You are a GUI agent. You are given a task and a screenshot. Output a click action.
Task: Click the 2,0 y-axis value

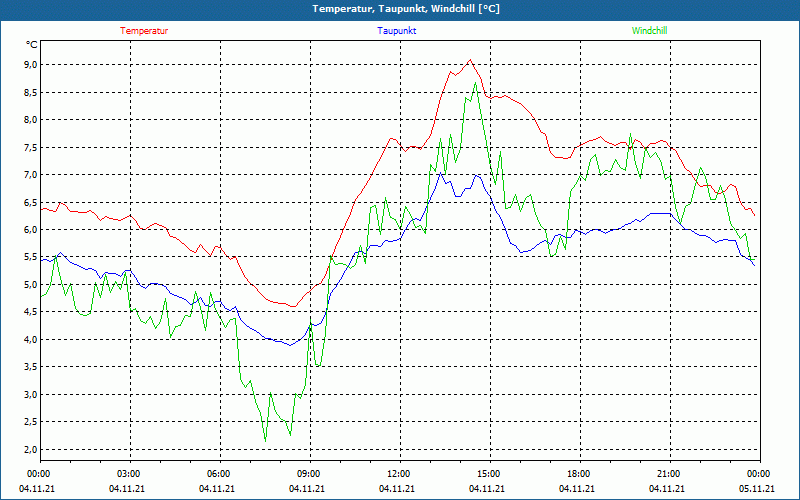(x=31, y=449)
